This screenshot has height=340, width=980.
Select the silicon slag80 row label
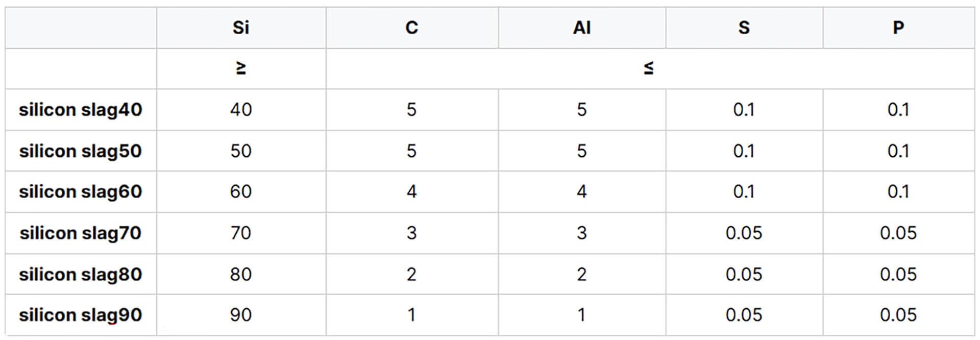(81, 275)
